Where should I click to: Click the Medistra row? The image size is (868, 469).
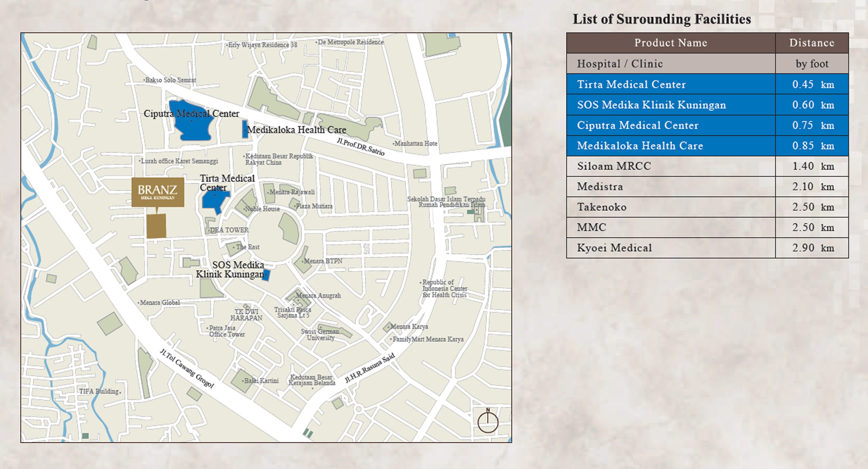[x=707, y=186]
